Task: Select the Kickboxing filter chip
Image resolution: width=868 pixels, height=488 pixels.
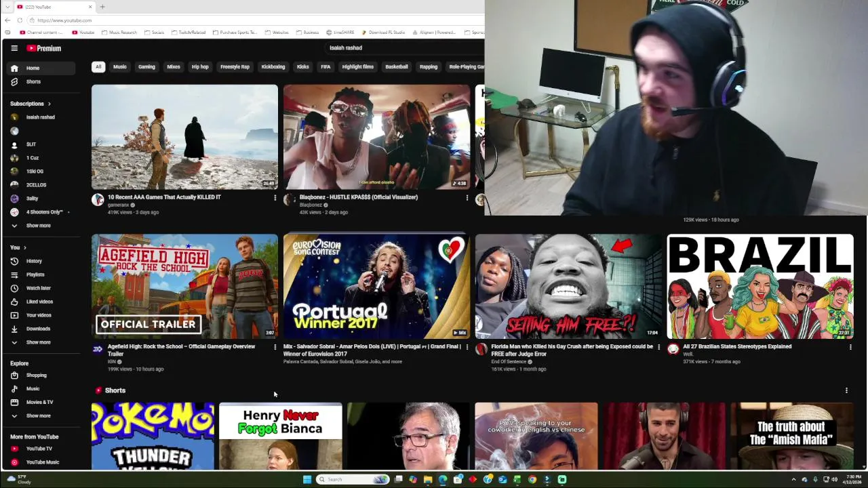Action: pos(273,67)
